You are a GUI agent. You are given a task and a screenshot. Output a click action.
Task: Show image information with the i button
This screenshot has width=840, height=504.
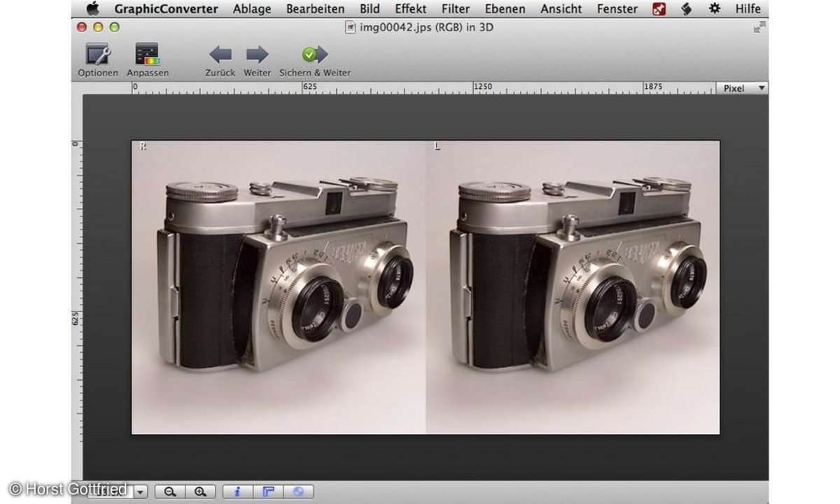[x=237, y=491]
